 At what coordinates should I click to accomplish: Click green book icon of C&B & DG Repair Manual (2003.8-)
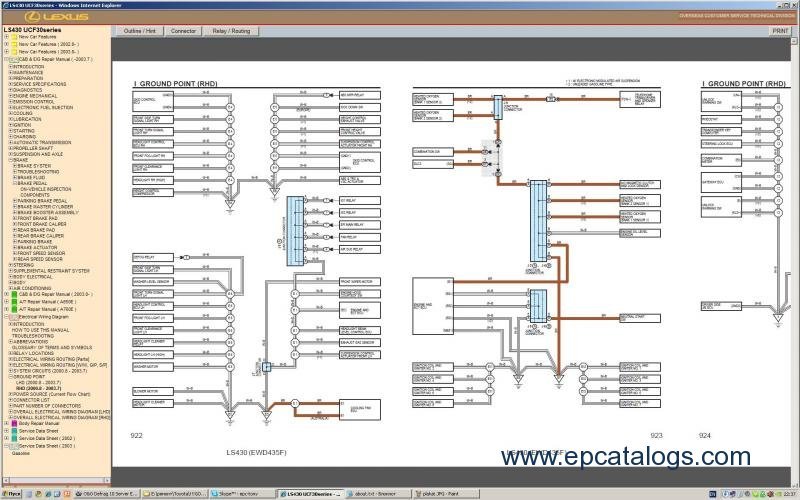click(x=14, y=294)
